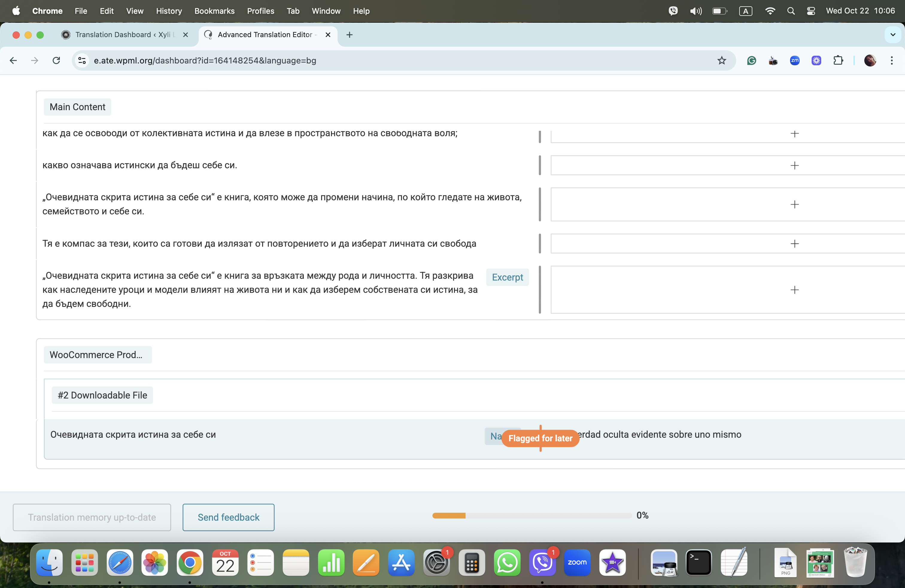Open Viber from the Dock

542,563
